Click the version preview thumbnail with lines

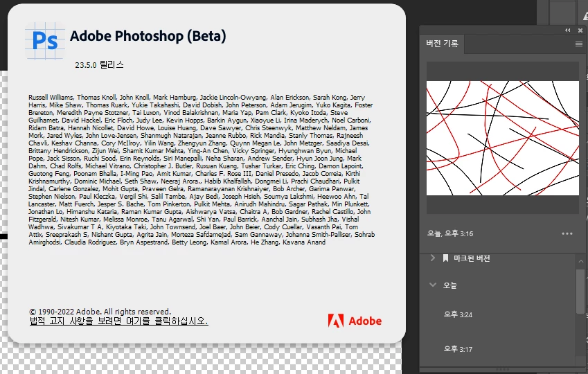click(503, 138)
